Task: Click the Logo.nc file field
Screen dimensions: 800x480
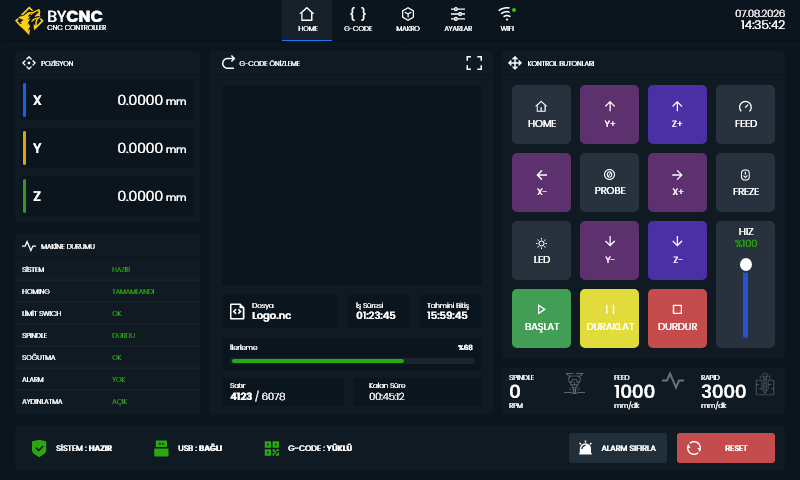Action: click(x=280, y=311)
